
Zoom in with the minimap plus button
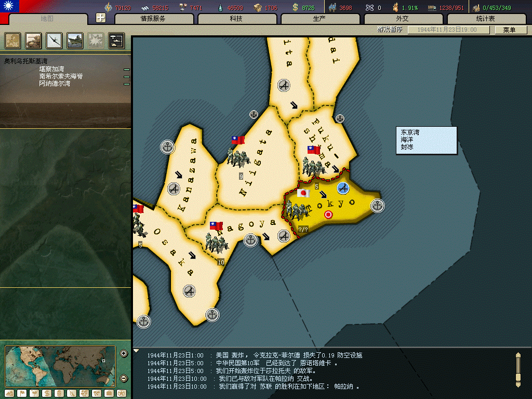pyautogui.click(x=124, y=353)
